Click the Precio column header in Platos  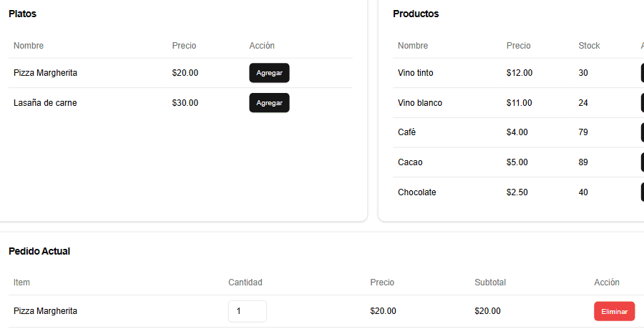tap(184, 46)
